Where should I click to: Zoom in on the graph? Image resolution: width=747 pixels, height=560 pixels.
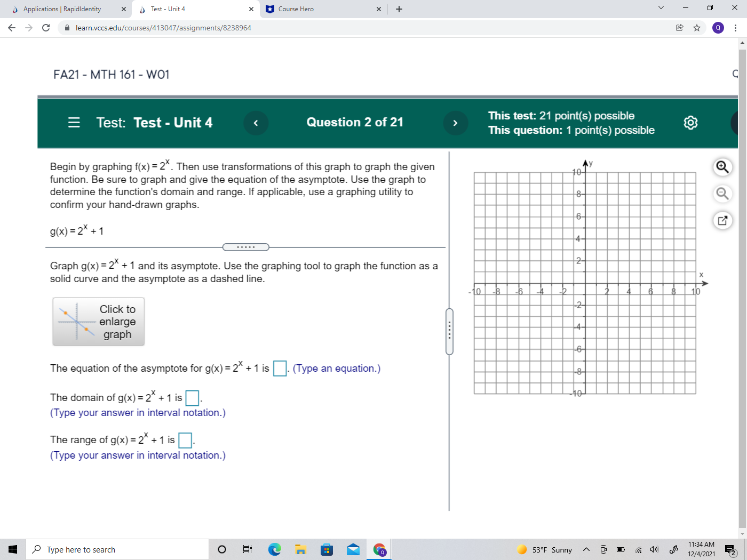722,167
